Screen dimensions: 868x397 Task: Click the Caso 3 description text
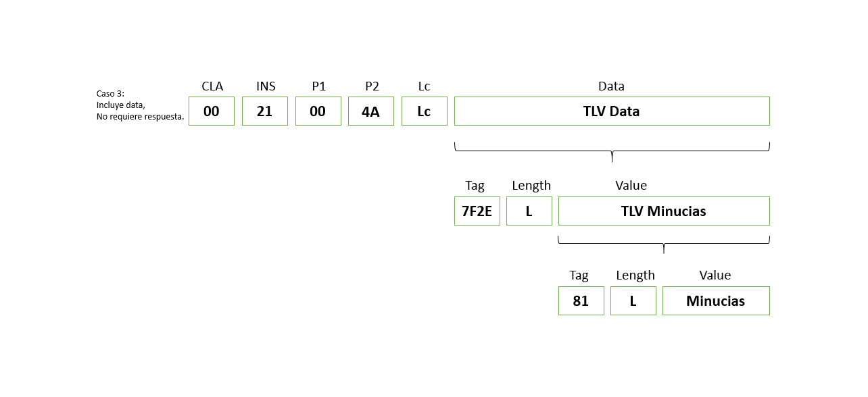coord(140,105)
